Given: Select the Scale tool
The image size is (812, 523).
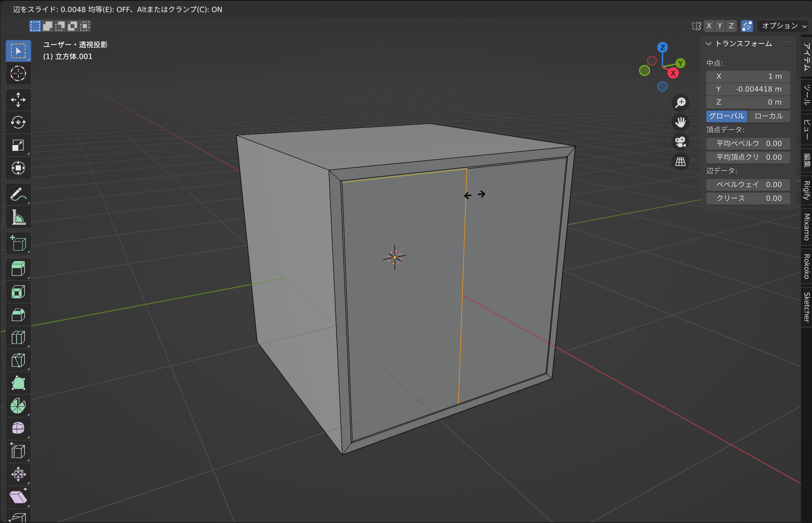Looking at the screenshot, I should coord(18,145).
